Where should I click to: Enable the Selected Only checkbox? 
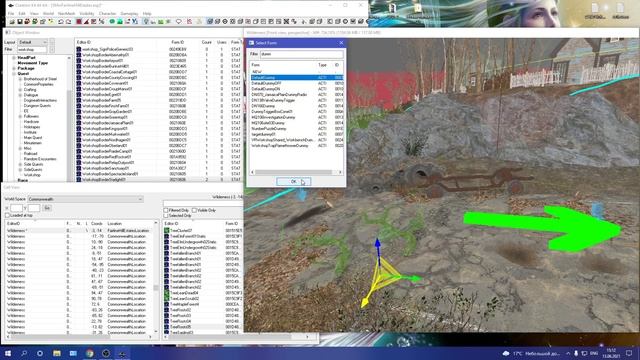[166, 216]
